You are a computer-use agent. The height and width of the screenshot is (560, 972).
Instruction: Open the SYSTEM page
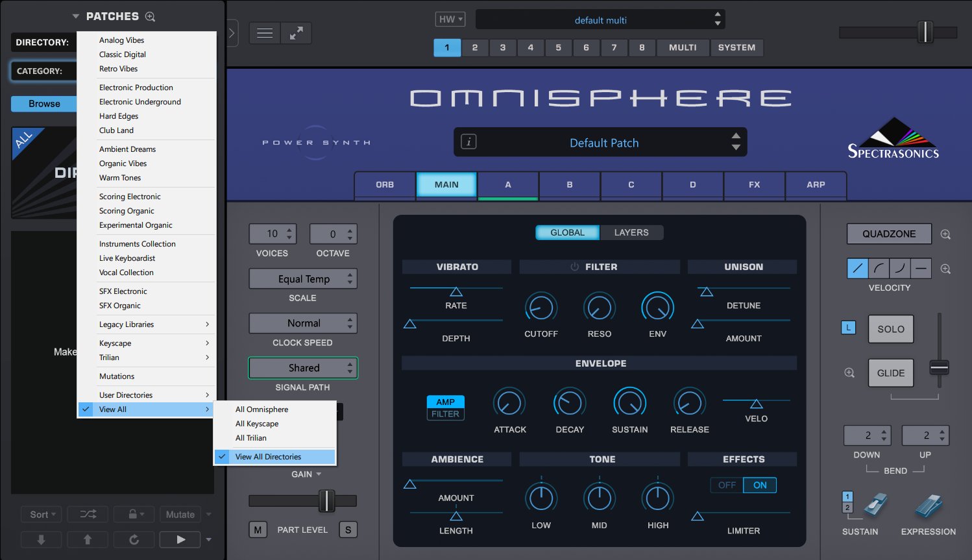click(x=736, y=47)
